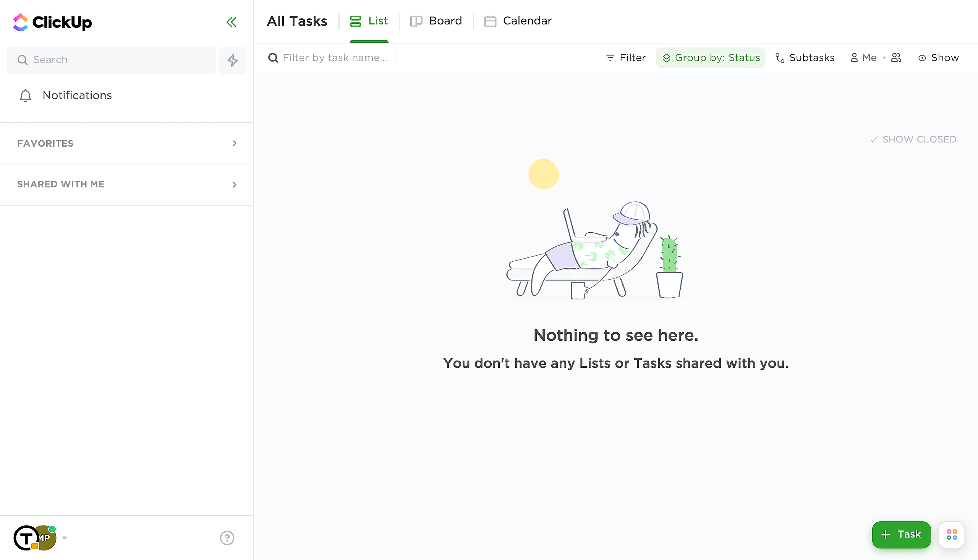
Task: Click the green add Task button
Action: pos(901,535)
